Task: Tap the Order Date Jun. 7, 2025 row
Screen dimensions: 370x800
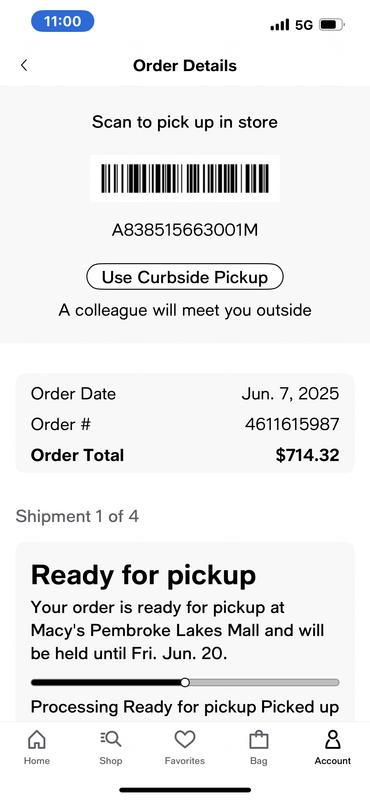Action: click(x=185, y=393)
